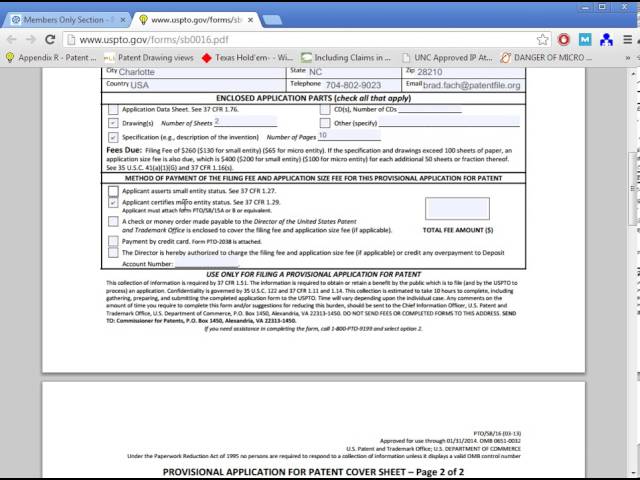Viewport: 640px width, 480px height.
Task: Open Patent Drawing views bookmark
Action: (149, 58)
